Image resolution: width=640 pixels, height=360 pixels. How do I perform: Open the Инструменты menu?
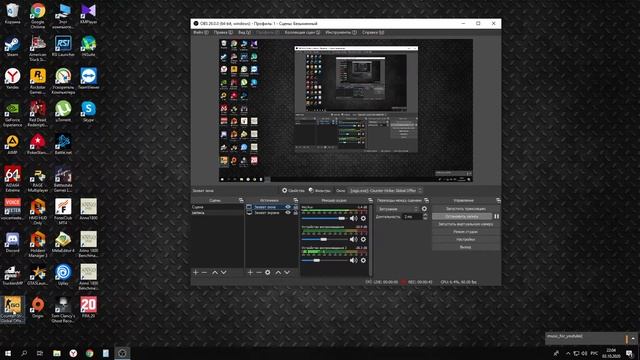341,32
